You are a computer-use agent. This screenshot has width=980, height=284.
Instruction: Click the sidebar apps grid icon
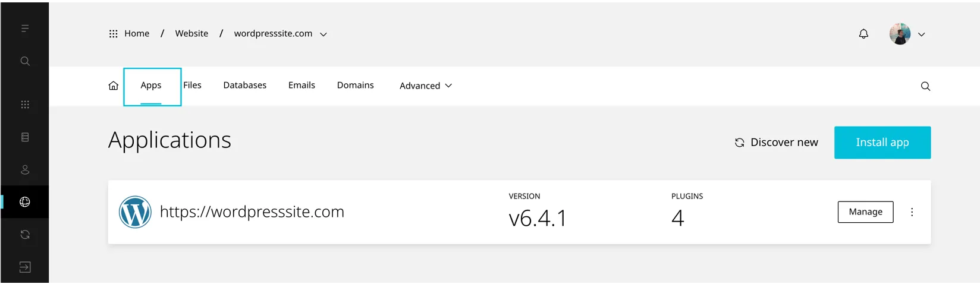pyautogui.click(x=25, y=105)
